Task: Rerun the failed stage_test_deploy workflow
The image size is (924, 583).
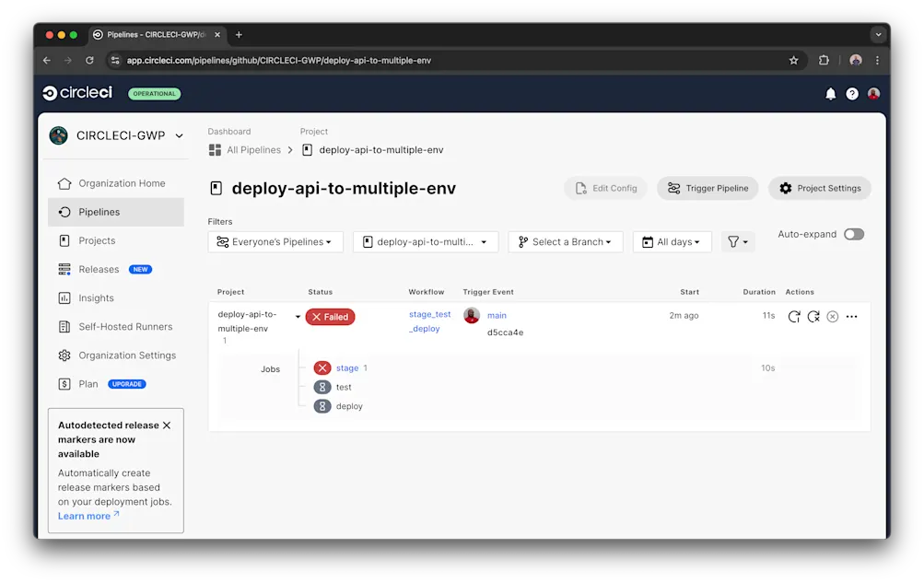Action: click(794, 316)
